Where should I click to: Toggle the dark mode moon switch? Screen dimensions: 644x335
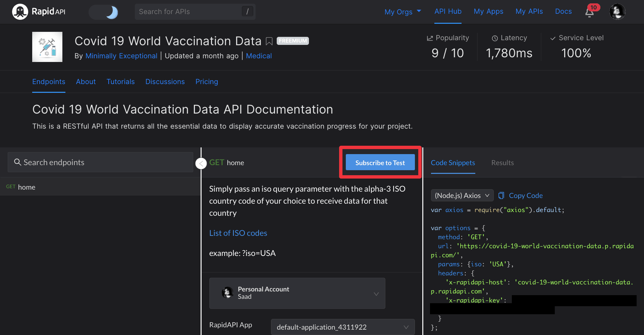click(x=104, y=12)
